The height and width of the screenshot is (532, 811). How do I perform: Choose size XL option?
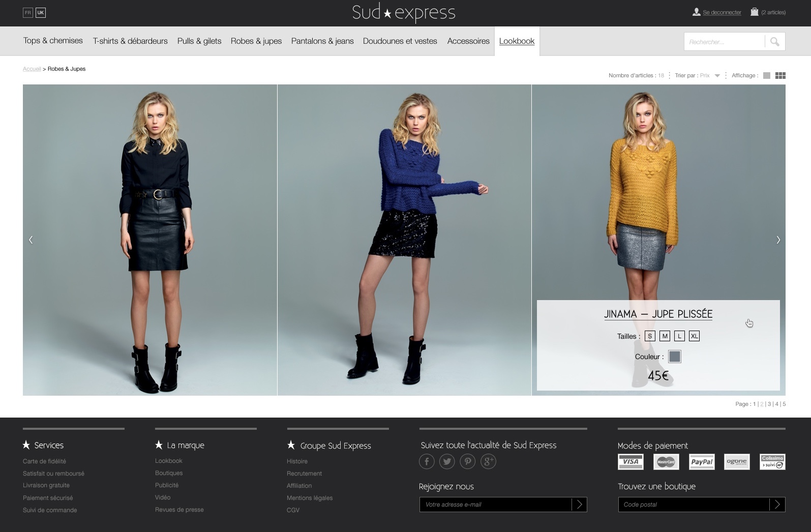coord(694,336)
